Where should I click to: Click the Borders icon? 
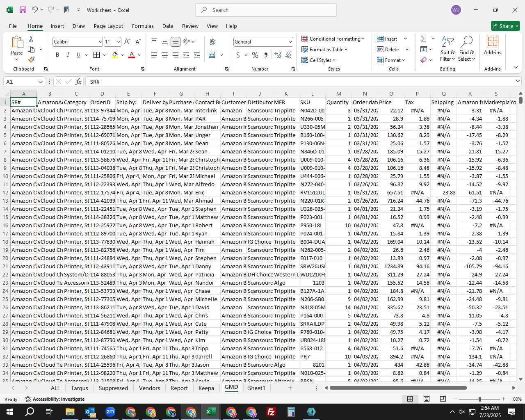pos(96,55)
